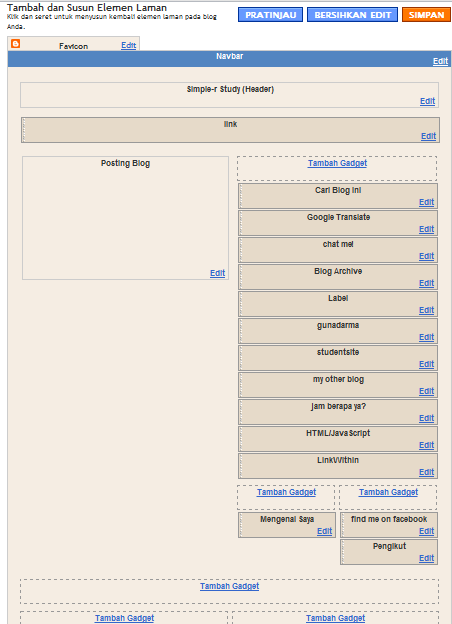Click the Pengikut gadget title
452x624 pixels.
390,546
